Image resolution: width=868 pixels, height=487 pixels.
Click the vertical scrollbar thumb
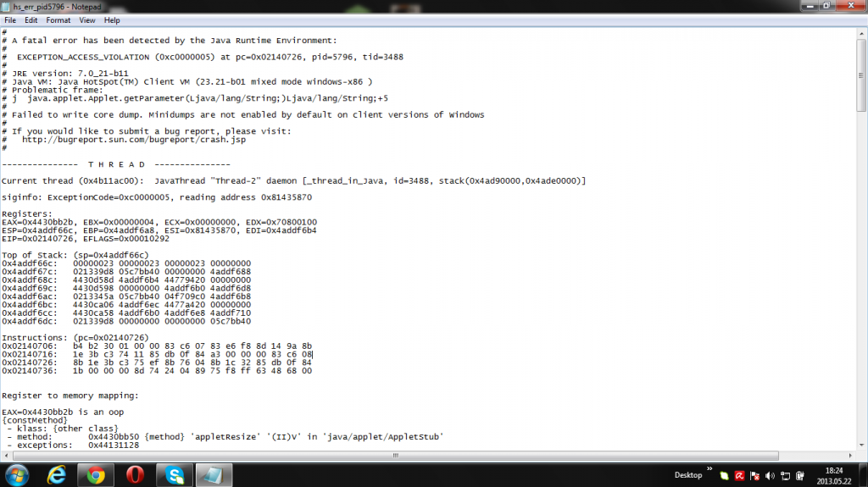pyautogui.click(x=861, y=75)
